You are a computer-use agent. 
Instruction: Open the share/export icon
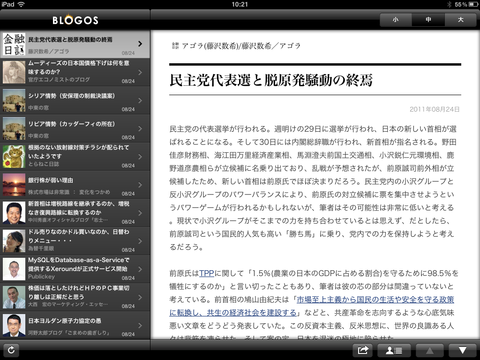363,350
